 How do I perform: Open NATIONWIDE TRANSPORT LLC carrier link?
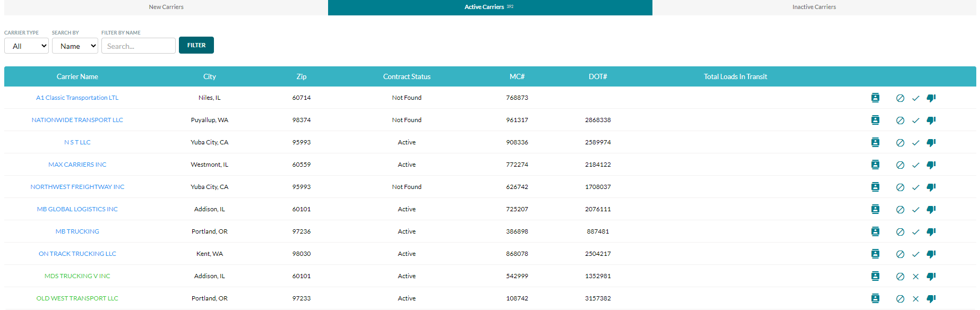pos(78,120)
